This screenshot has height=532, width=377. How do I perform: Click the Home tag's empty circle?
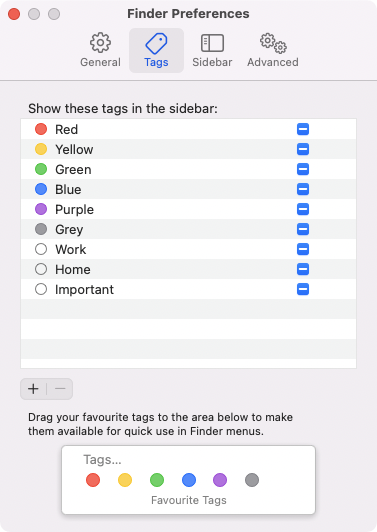click(x=41, y=269)
